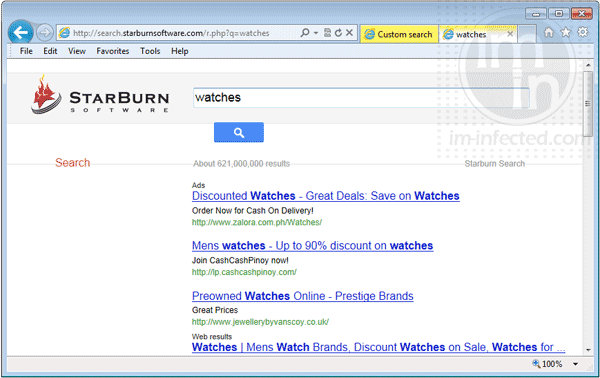The height and width of the screenshot is (378, 600).
Task: Select the watches browser tab
Action: point(478,34)
